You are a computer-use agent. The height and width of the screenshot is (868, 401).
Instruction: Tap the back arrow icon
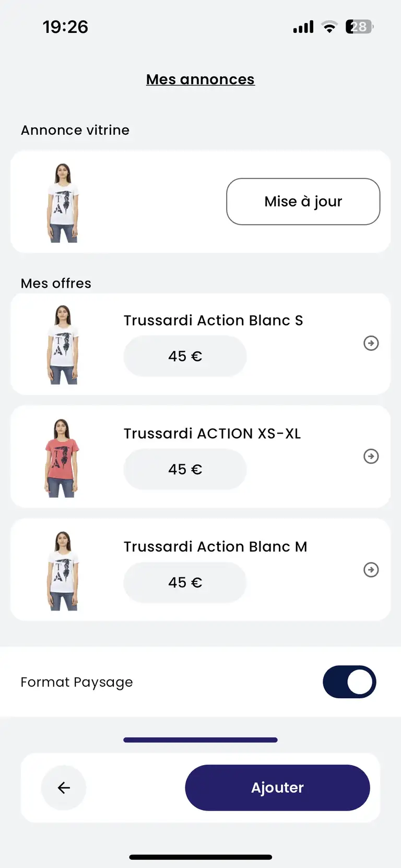64,788
